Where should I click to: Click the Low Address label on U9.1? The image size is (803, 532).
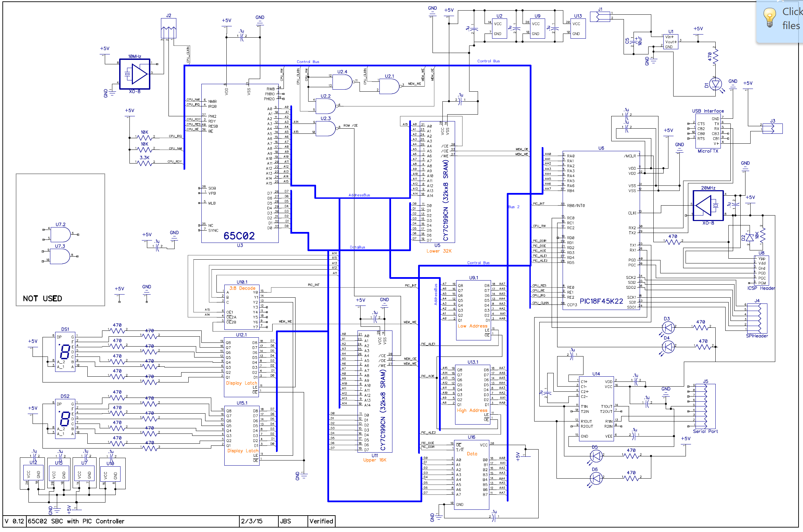pos(472,326)
